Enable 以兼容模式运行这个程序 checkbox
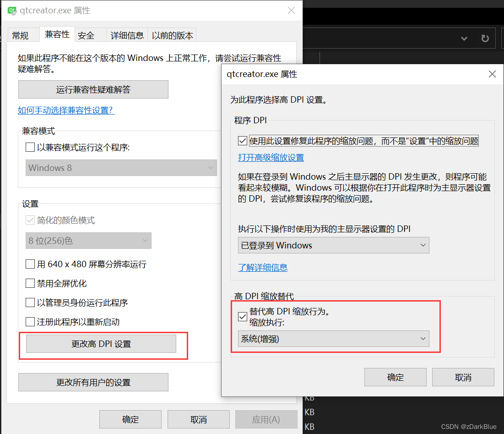The image size is (504, 434). [30, 148]
